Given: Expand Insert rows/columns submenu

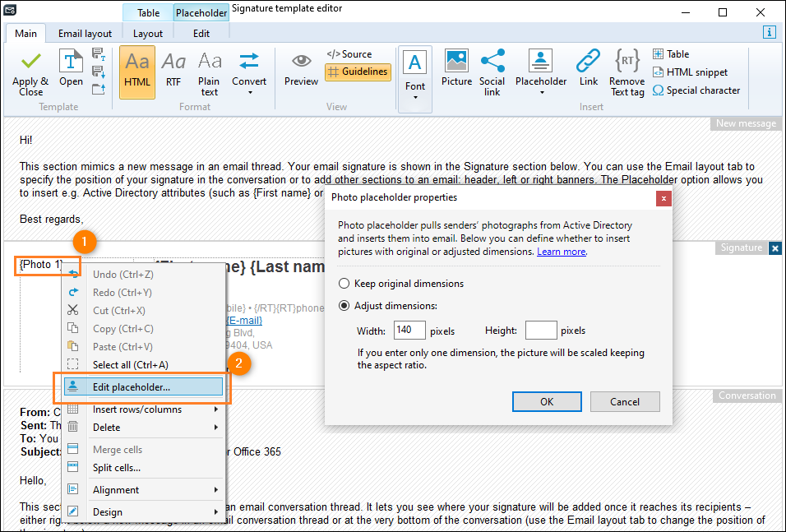Looking at the screenshot, I should pyautogui.click(x=143, y=409).
